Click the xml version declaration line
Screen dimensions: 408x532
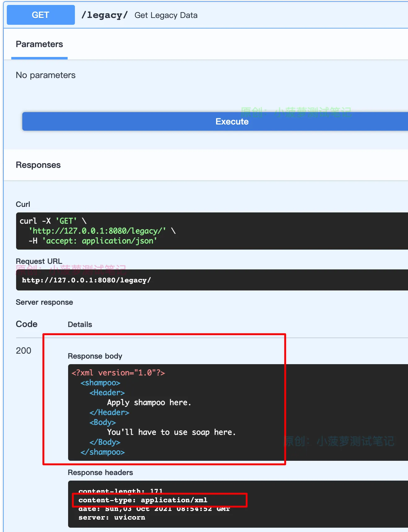tap(118, 373)
